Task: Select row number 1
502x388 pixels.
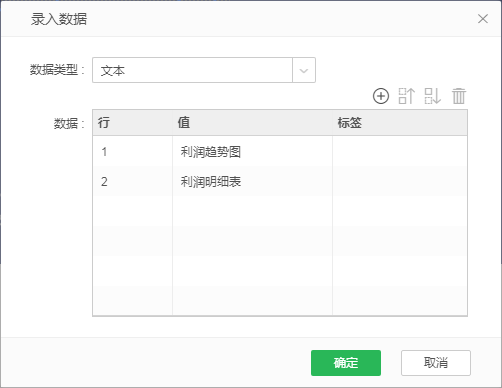Action: (x=133, y=151)
